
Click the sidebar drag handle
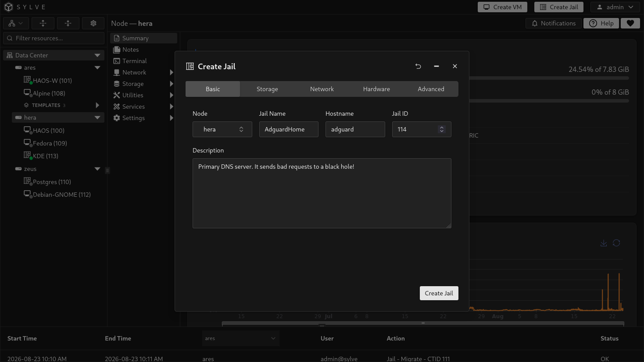107,170
